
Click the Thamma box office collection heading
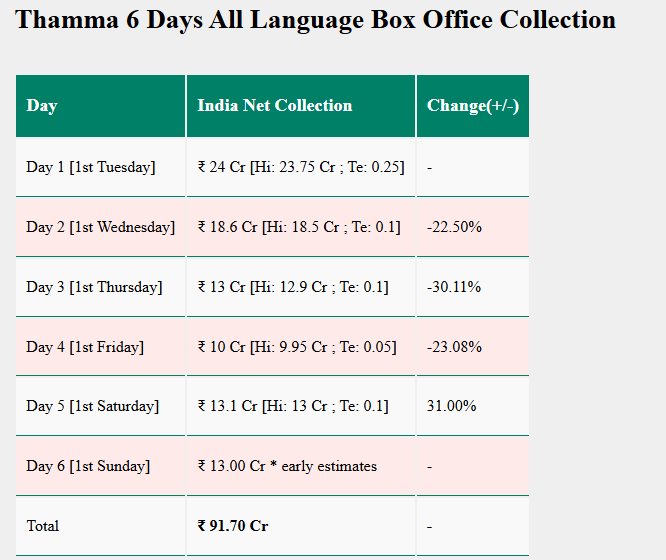pyautogui.click(x=315, y=20)
